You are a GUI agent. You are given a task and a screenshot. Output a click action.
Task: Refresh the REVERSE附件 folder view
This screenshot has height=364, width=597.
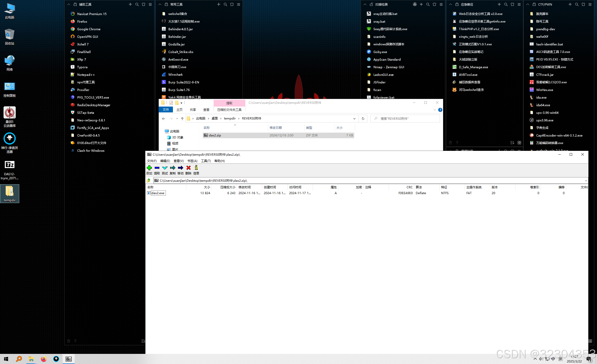(363, 118)
